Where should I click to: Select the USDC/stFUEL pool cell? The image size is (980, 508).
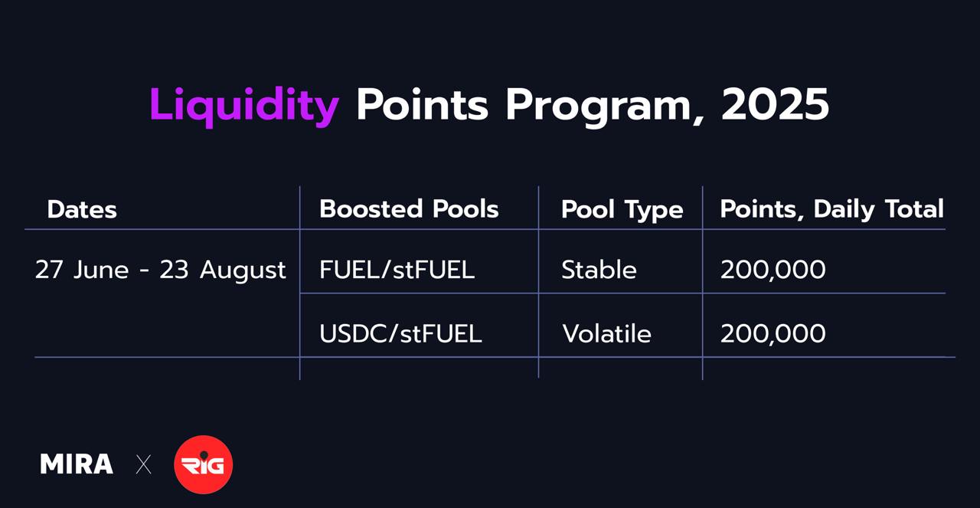tap(400, 334)
